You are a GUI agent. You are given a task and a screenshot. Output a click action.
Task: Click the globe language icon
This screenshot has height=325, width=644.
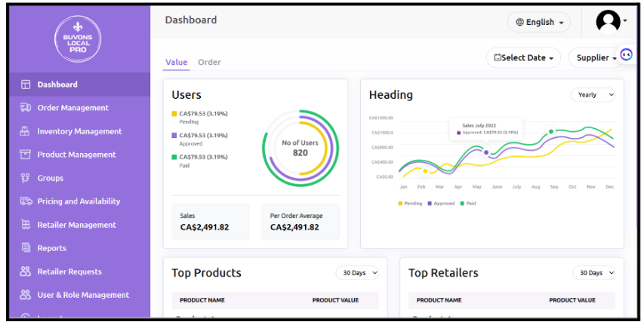click(520, 22)
